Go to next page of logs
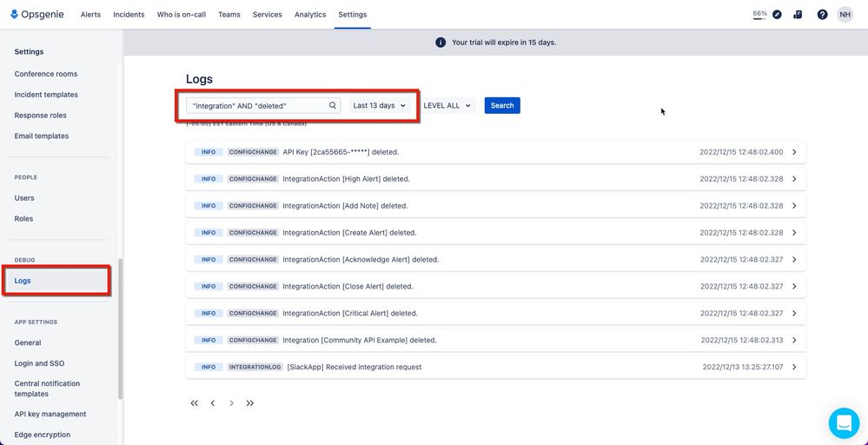 click(x=231, y=403)
